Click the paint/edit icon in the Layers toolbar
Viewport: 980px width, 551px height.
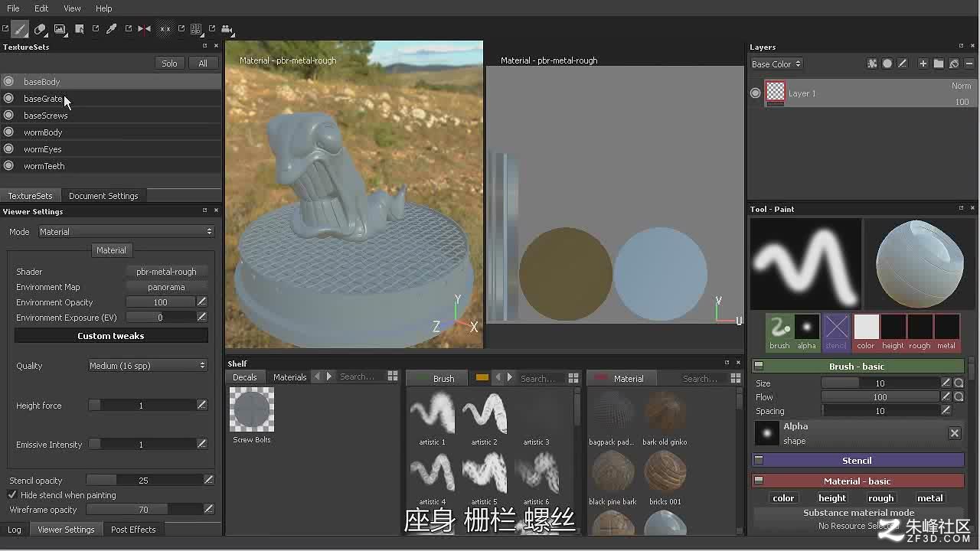pos(903,64)
